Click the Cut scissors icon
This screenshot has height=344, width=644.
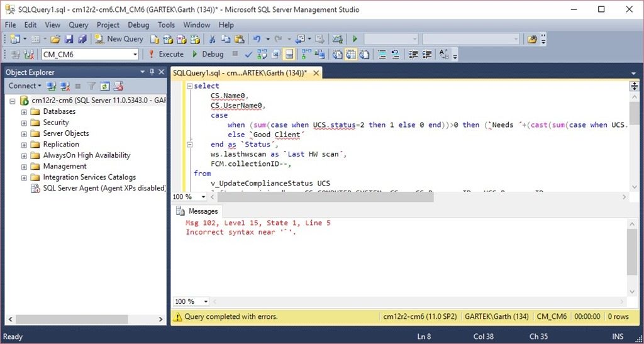[213, 39]
